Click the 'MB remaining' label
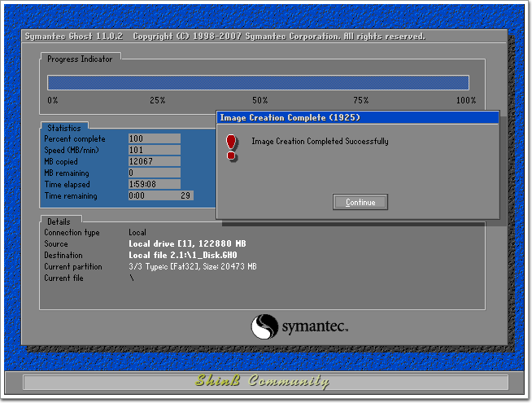This screenshot has width=532, height=403. point(67,173)
